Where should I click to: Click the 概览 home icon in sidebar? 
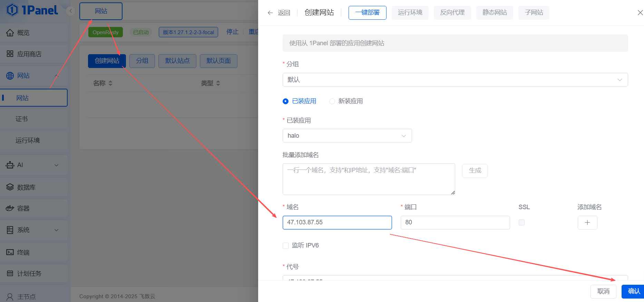point(10,33)
